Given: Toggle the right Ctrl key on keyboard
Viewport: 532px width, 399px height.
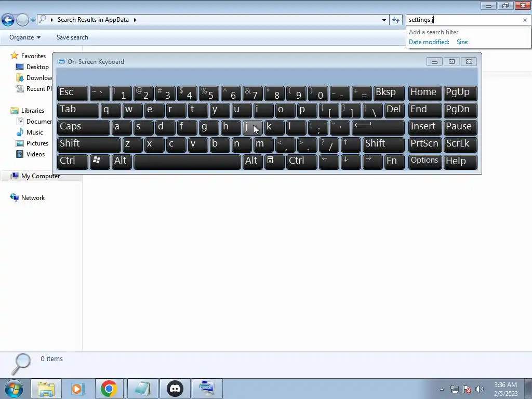Looking at the screenshot, I should (x=302, y=162).
